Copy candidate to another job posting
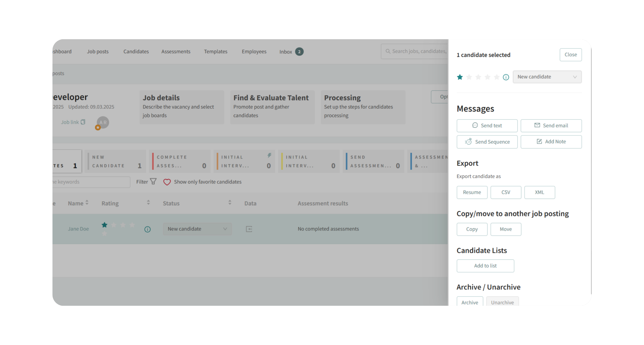This screenshot has width=644, height=345. click(x=472, y=229)
